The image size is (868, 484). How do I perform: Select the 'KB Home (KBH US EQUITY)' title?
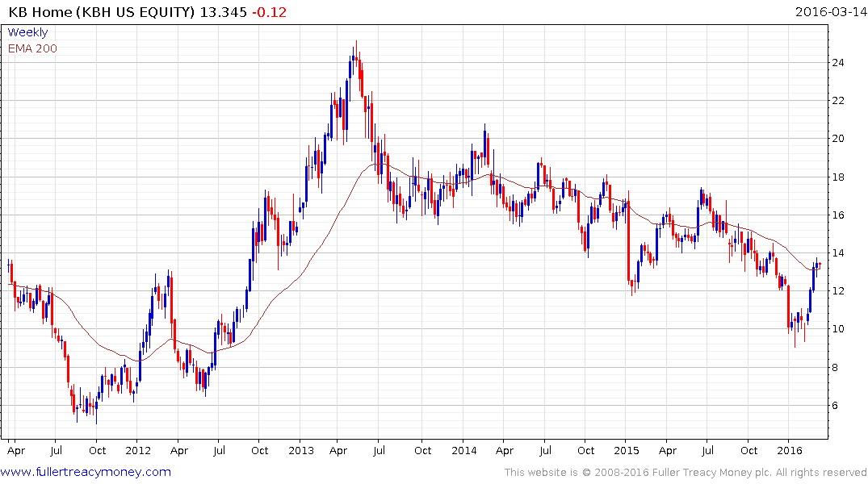[x=102, y=12]
